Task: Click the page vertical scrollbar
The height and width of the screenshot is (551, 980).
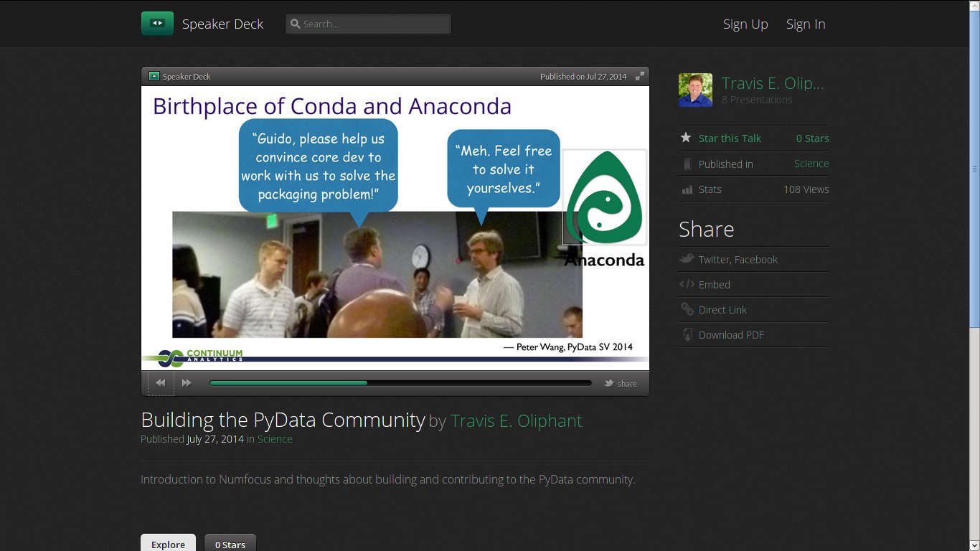Action: (x=974, y=169)
